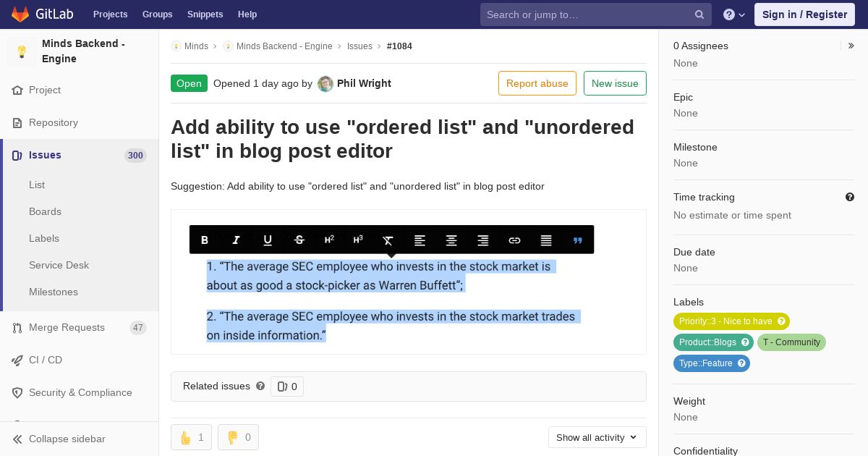Viewport: 868px width, 456px height.
Task: Click the thumbs down reaction button
Action: click(238, 437)
